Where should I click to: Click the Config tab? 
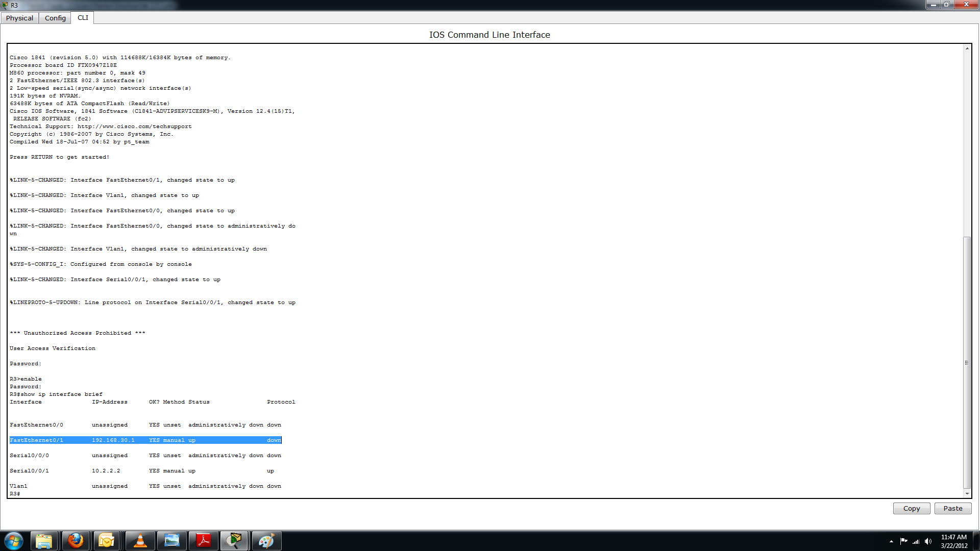point(55,17)
